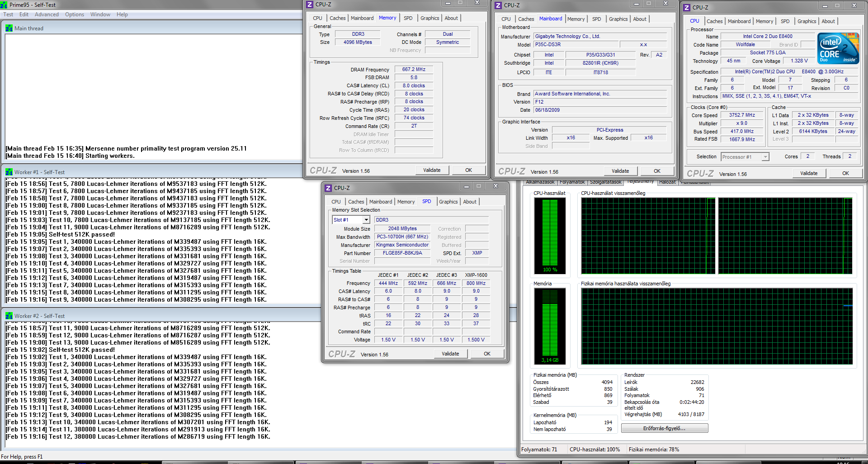This screenshot has height=464, width=868.
Task: Click the Worker #2 Self-Test window icon
Action: [x=9, y=316]
